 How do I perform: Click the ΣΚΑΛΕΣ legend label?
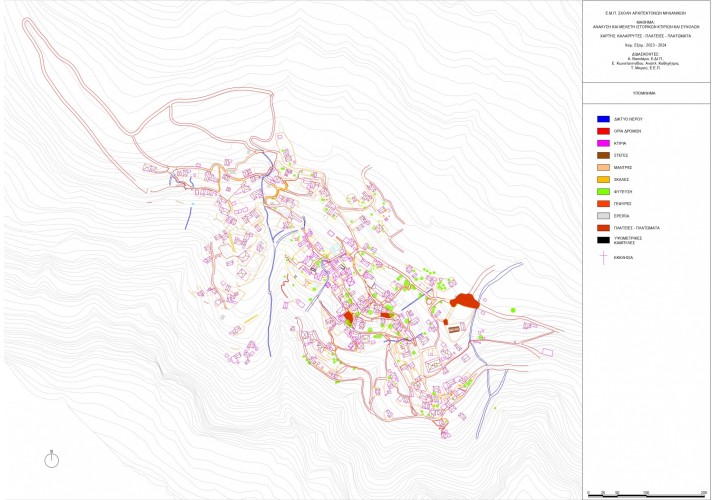(x=621, y=180)
